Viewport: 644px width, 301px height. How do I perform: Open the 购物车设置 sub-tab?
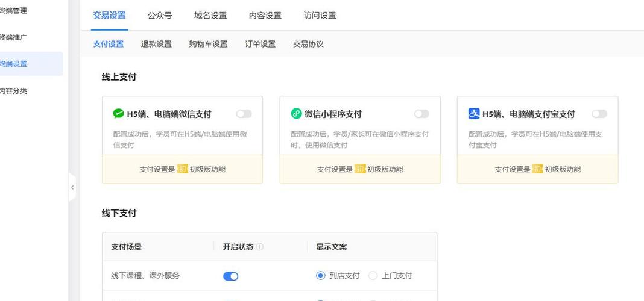coord(208,44)
